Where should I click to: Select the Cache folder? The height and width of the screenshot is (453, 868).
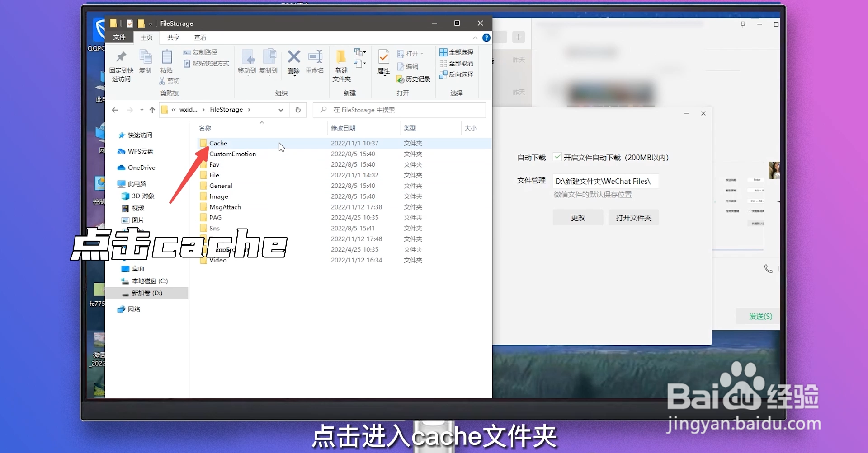(x=344, y=143)
